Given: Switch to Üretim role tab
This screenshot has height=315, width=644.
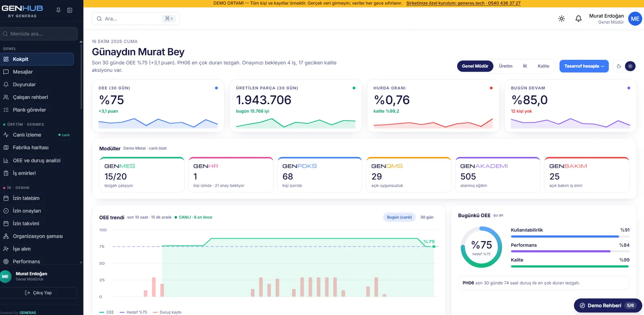Looking at the screenshot, I should pos(506,66).
